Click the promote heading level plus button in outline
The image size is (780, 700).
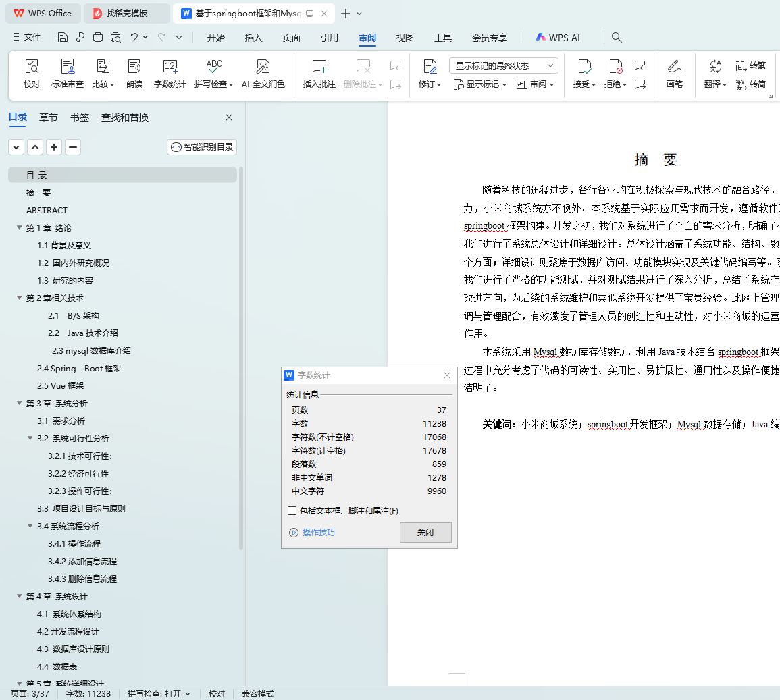54,147
